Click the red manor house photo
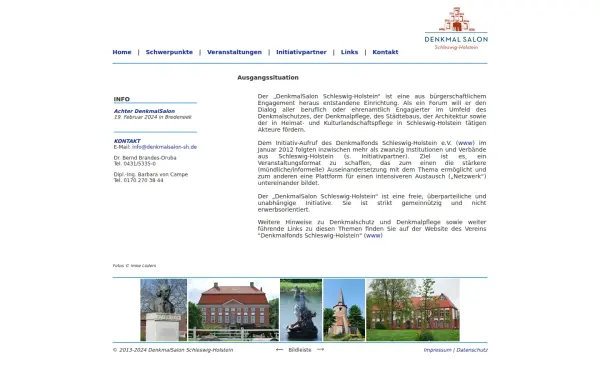This screenshot has width=600, height=375. [x=233, y=310]
